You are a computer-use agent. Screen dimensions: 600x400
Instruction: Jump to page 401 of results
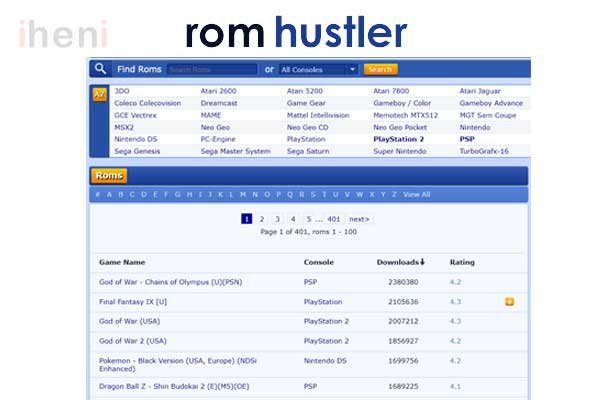pyautogui.click(x=334, y=219)
